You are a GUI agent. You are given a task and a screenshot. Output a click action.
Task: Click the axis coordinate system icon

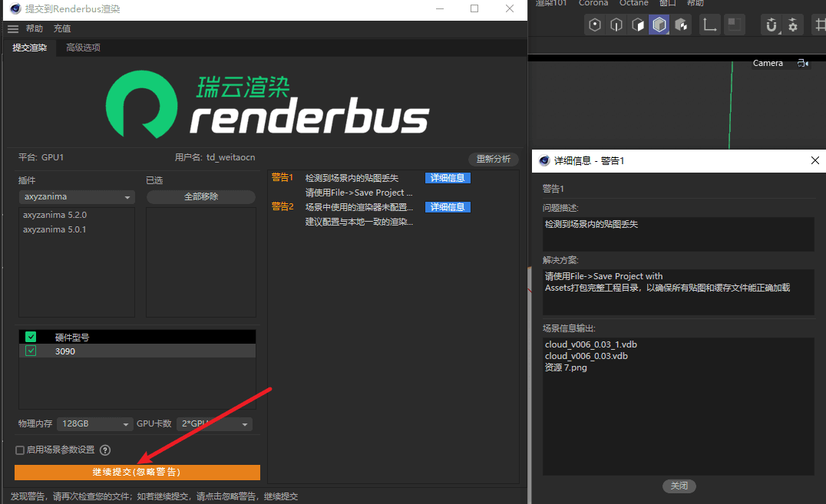pyautogui.click(x=709, y=24)
